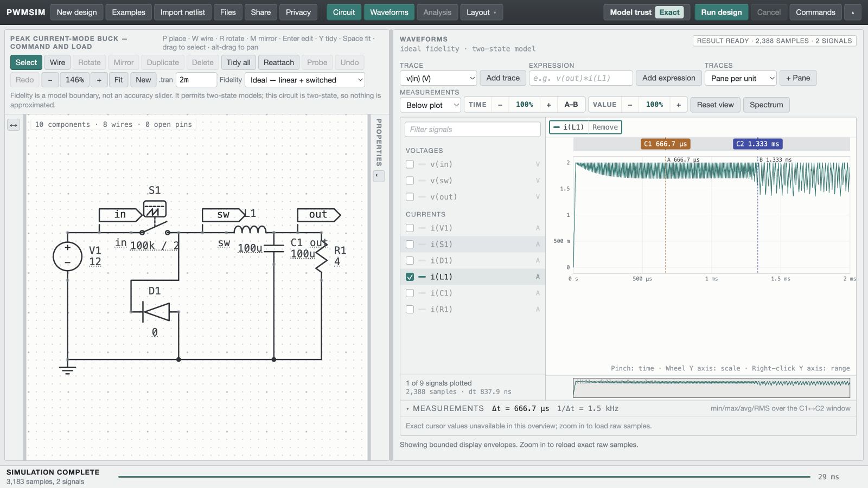Click the Spectrum button

766,105
